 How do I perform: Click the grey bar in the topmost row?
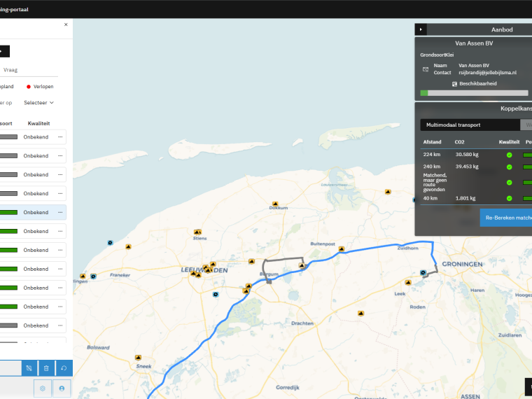coord(8,137)
